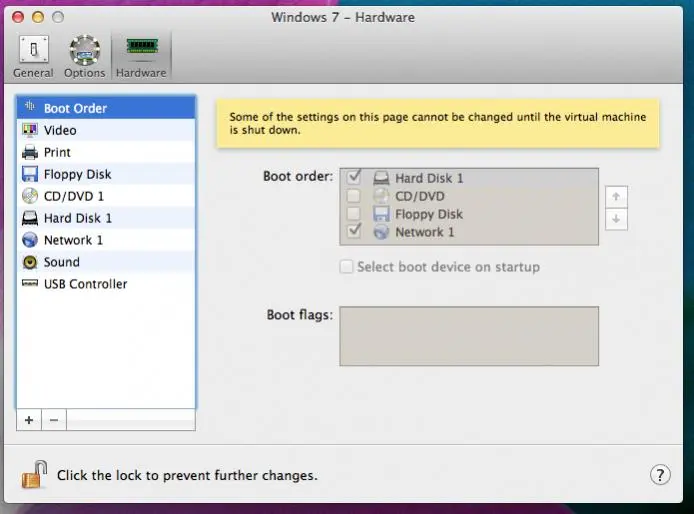
Task: Enable Floppy Disk boot checkbox
Action: click(353, 214)
